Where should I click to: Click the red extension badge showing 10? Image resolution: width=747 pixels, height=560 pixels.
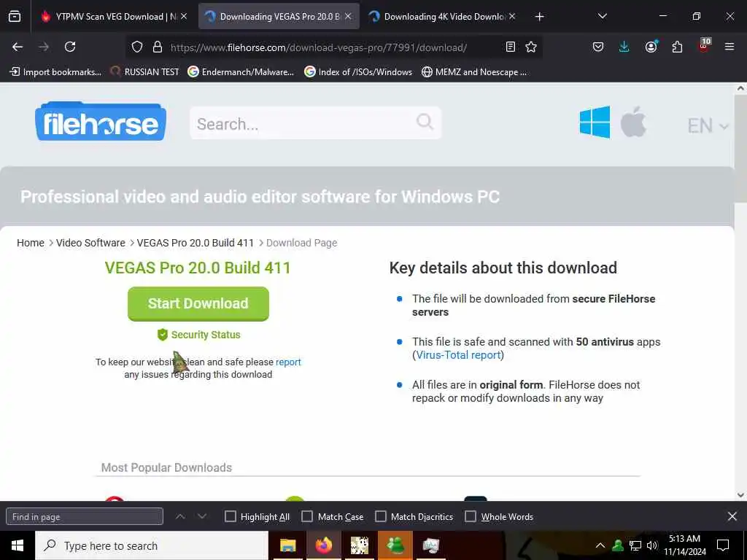coord(704,45)
